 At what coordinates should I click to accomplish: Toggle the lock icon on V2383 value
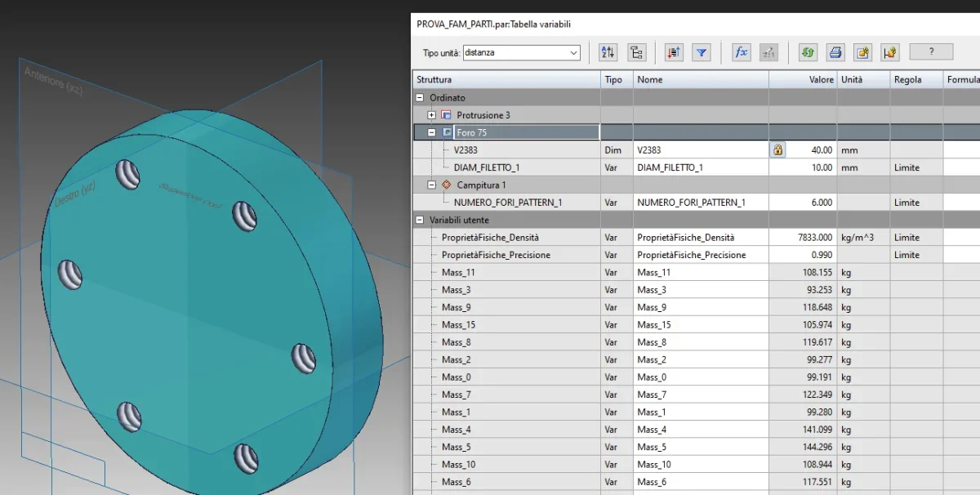pos(777,150)
